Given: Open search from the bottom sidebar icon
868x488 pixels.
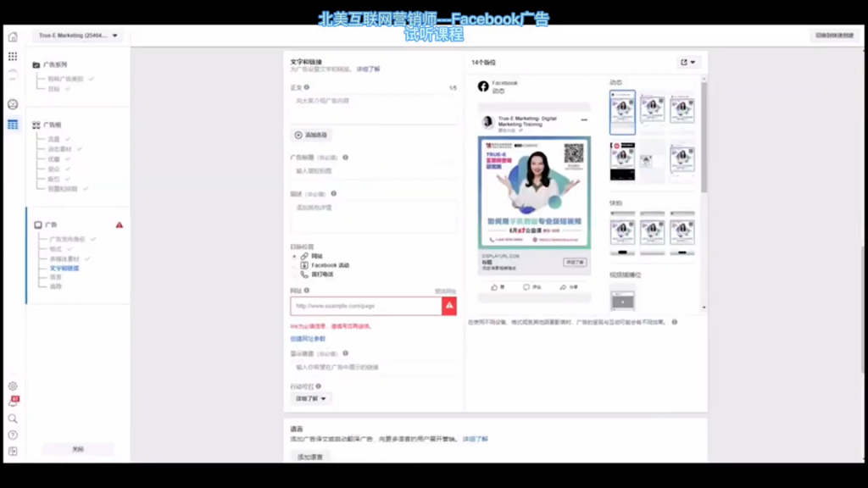Looking at the screenshot, I should click(x=12, y=417).
